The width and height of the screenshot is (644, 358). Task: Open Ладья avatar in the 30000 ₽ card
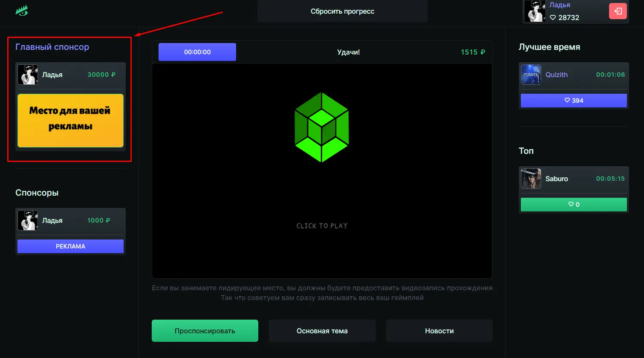(x=28, y=75)
